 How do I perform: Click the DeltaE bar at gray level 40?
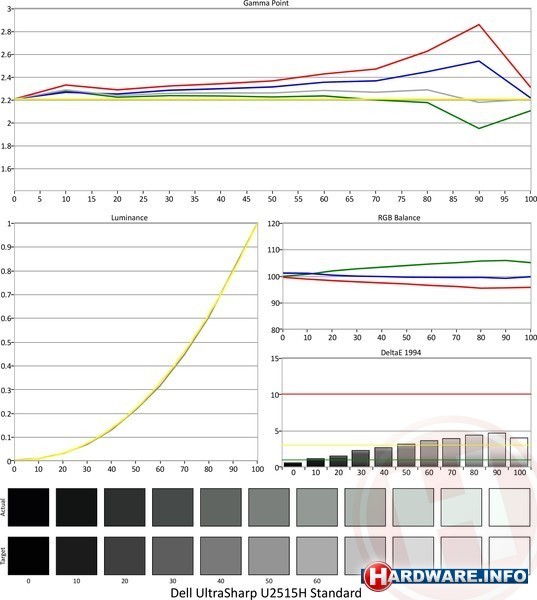[x=384, y=457]
